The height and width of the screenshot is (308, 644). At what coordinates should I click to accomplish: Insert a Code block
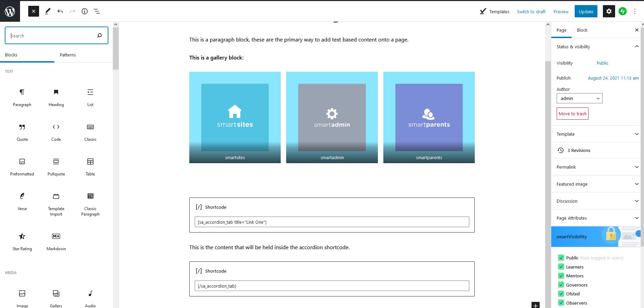pos(56,132)
